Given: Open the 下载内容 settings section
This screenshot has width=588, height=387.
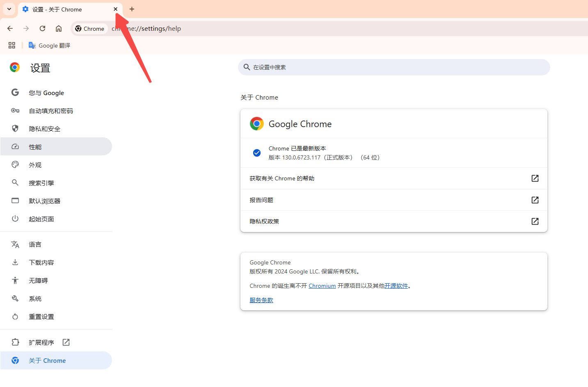Looking at the screenshot, I should pos(56,263).
